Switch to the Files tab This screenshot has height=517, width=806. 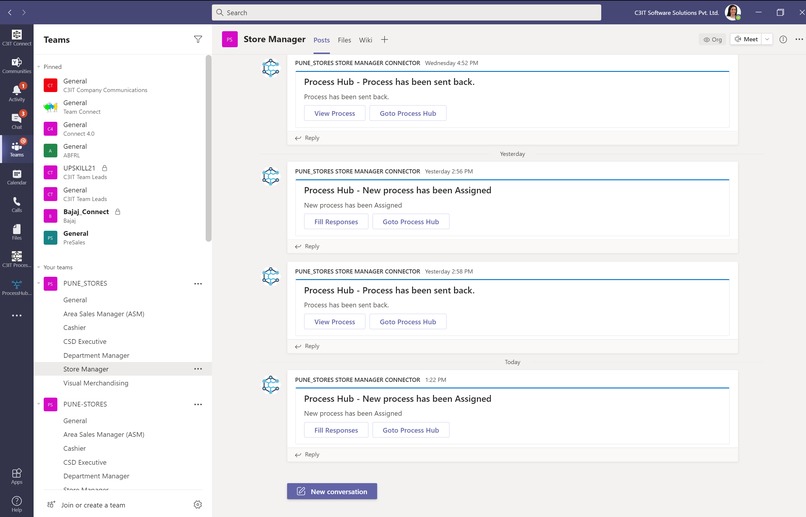(344, 40)
